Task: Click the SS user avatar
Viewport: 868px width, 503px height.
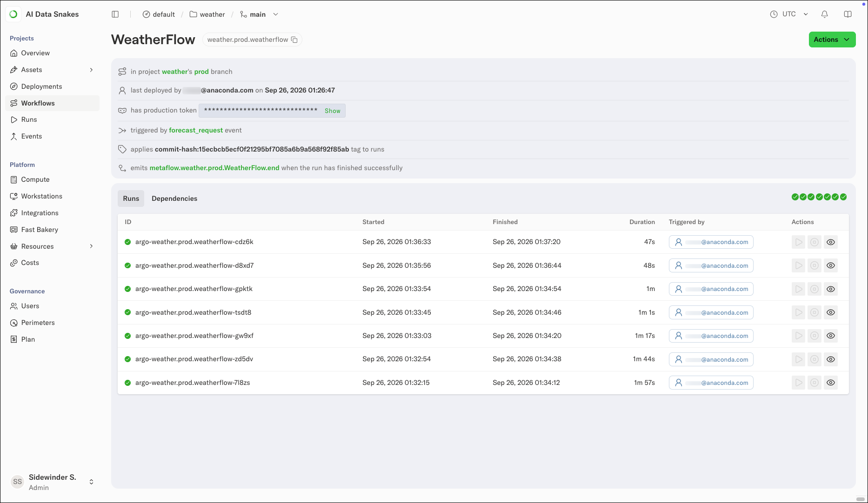Action: click(17, 482)
